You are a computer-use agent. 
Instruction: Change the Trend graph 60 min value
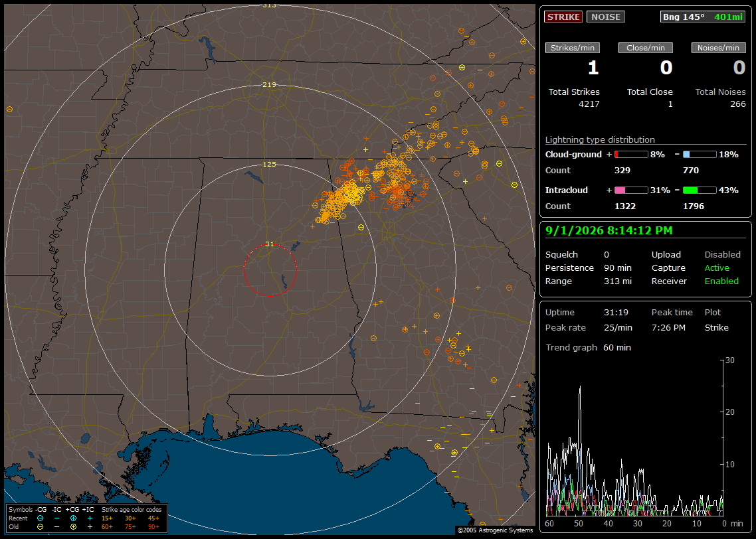pos(616,347)
